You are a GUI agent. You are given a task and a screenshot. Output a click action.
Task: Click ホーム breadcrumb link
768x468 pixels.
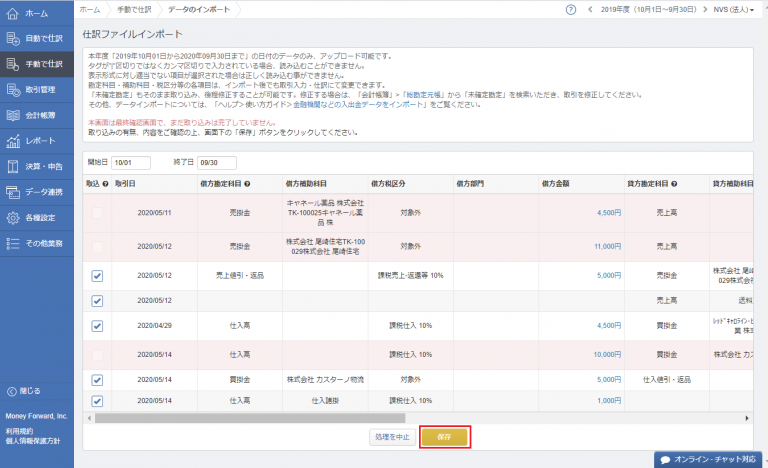pyautogui.click(x=90, y=9)
